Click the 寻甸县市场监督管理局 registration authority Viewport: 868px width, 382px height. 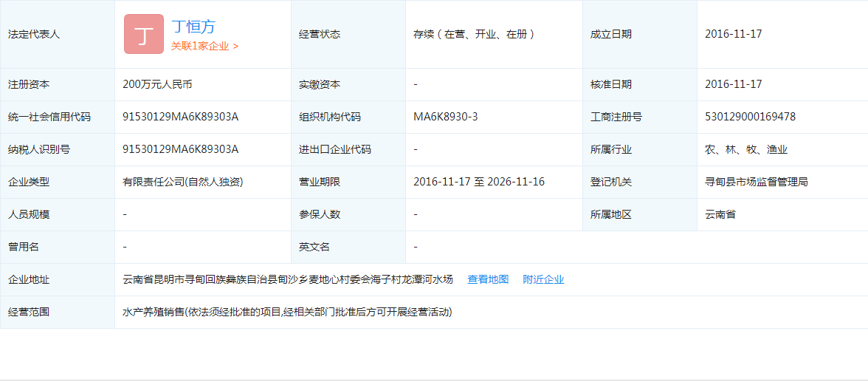point(756,182)
